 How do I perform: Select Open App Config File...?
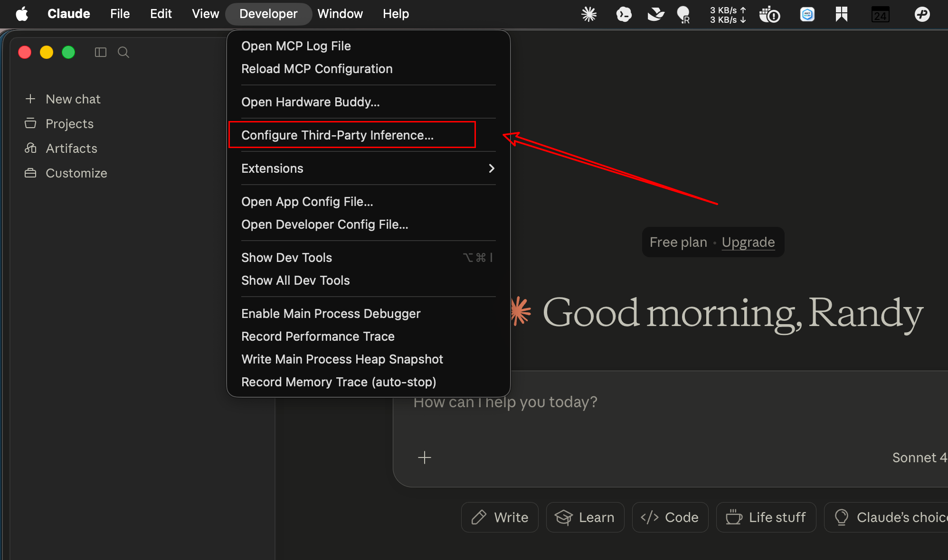[x=369, y=202]
